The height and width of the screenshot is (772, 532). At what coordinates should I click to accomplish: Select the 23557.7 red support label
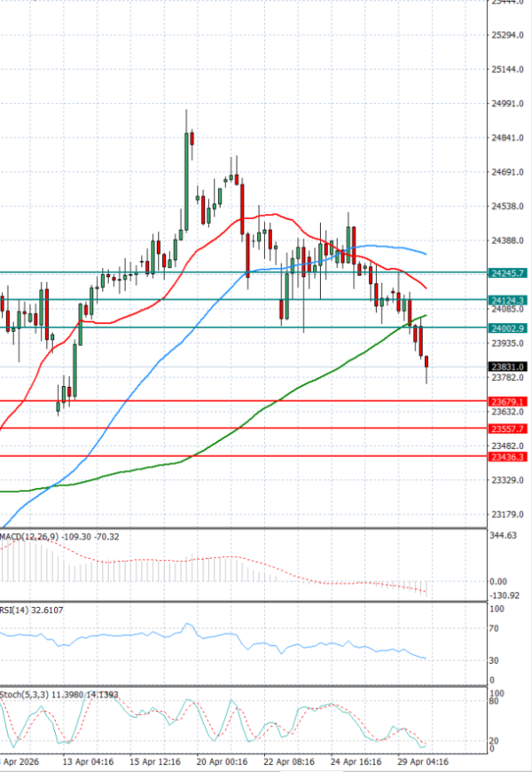click(x=508, y=429)
